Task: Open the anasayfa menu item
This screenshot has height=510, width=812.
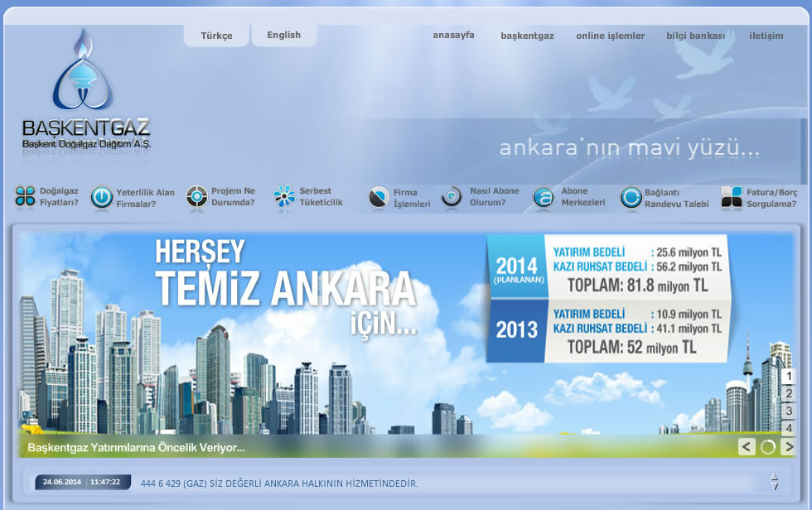Action: coord(454,35)
